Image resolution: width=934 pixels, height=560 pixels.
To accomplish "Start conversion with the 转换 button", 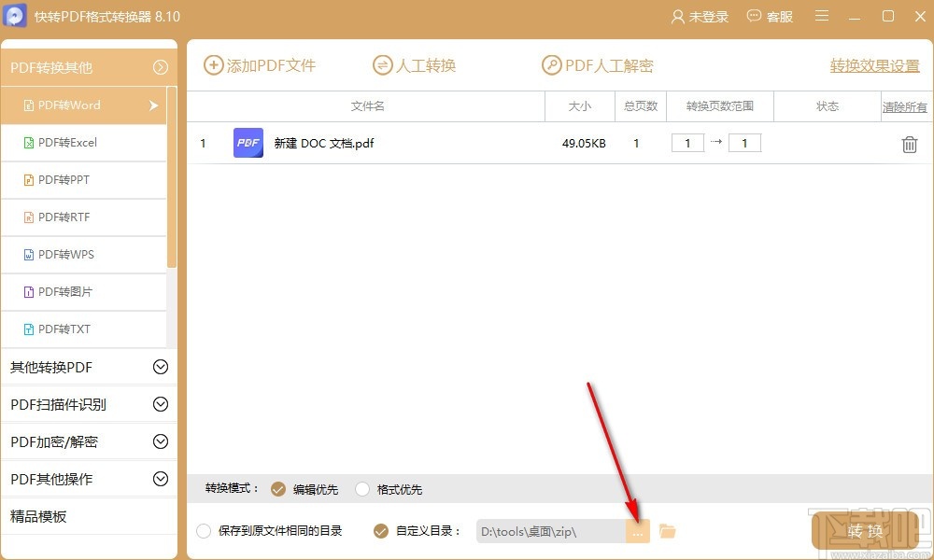I will click(x=864, y=530).
